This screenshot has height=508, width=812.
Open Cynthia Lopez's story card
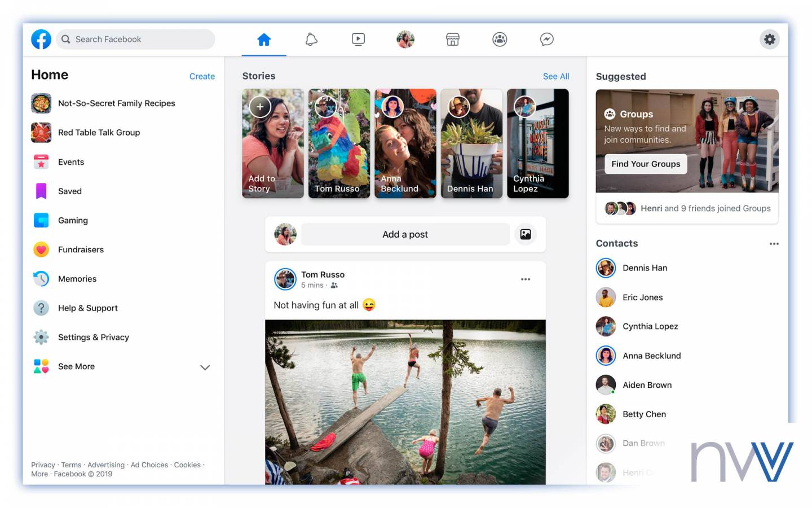(538, 143)
